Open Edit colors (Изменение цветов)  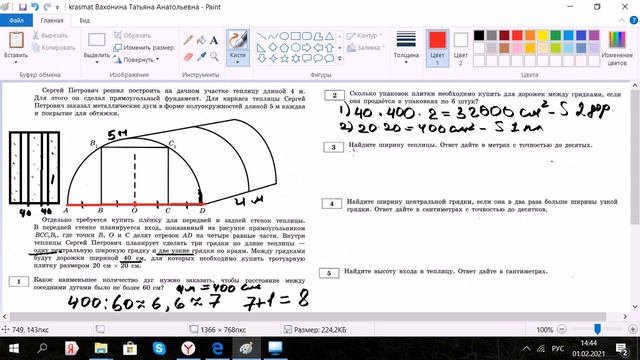617,48
